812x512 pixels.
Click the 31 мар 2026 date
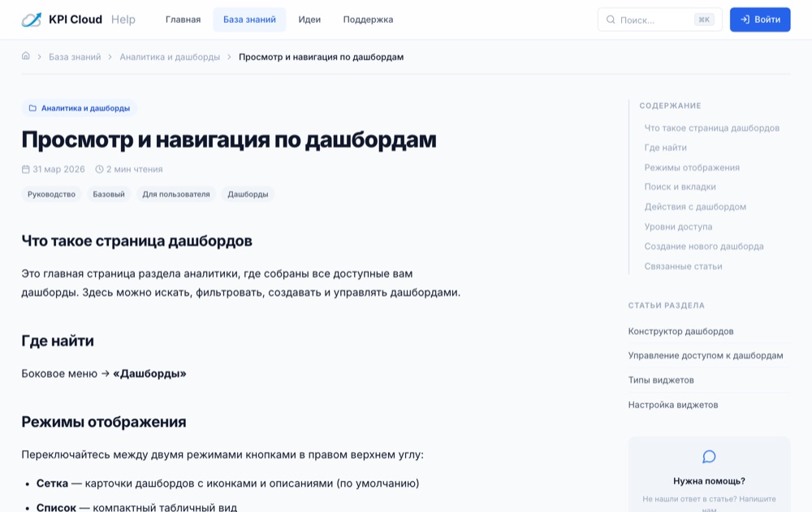point(58,169)
